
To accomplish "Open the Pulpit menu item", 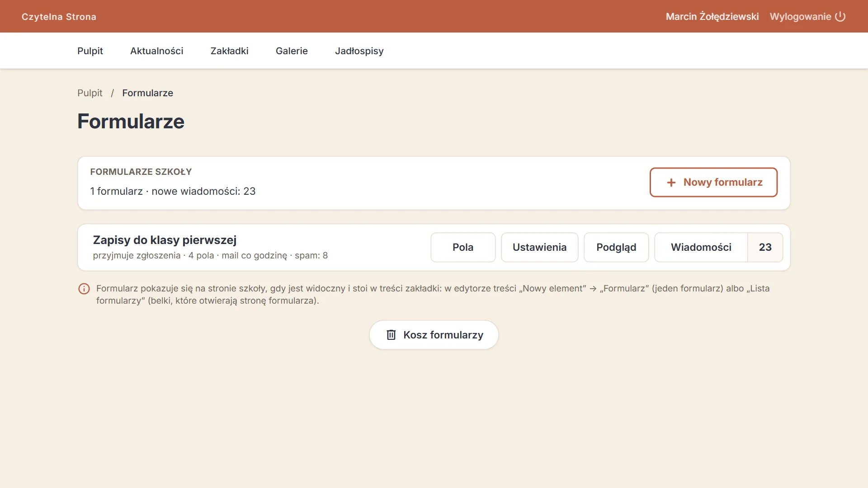I will (x=90, y=51).
